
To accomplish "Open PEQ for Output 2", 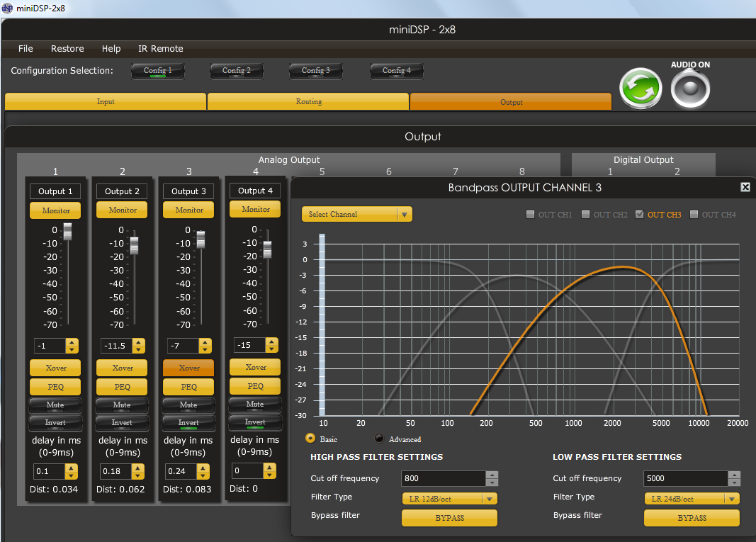I will click(x=122, y=387).
